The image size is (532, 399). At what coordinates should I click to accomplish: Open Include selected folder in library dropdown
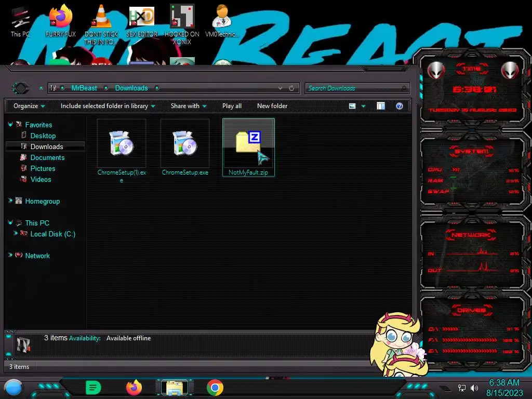108,106
